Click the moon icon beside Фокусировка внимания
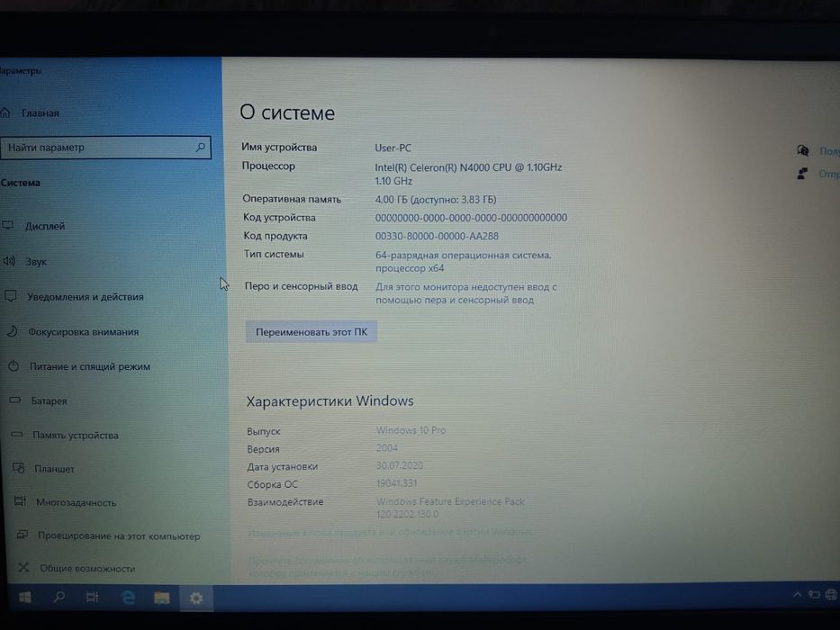840x630 pixels. [12, 331]
